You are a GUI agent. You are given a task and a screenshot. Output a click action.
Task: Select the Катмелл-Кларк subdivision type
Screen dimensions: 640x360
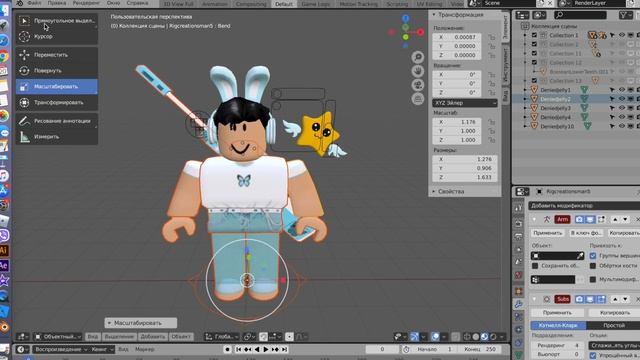coord(558,325)
